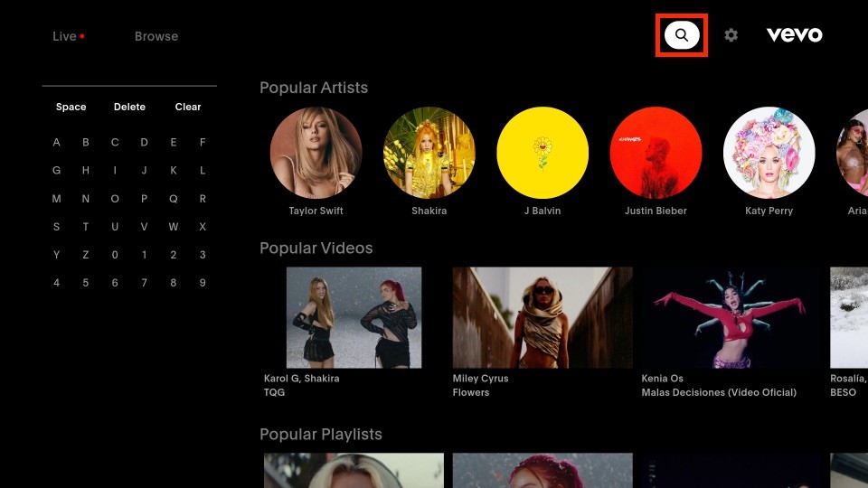Tap the letter S key
Image resolution: width=868 pixels, height=488 pixels.
(x=56, y=227)
